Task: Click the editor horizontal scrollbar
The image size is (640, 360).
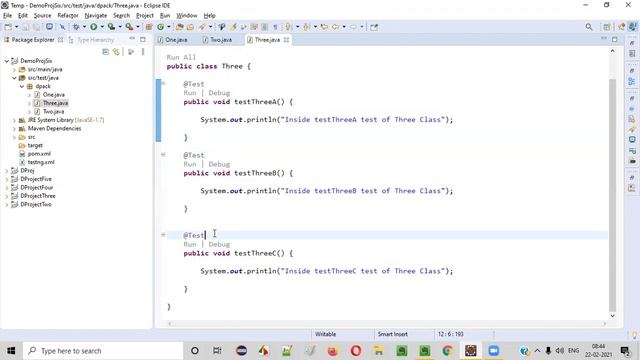Action: [x=387, y=324]
